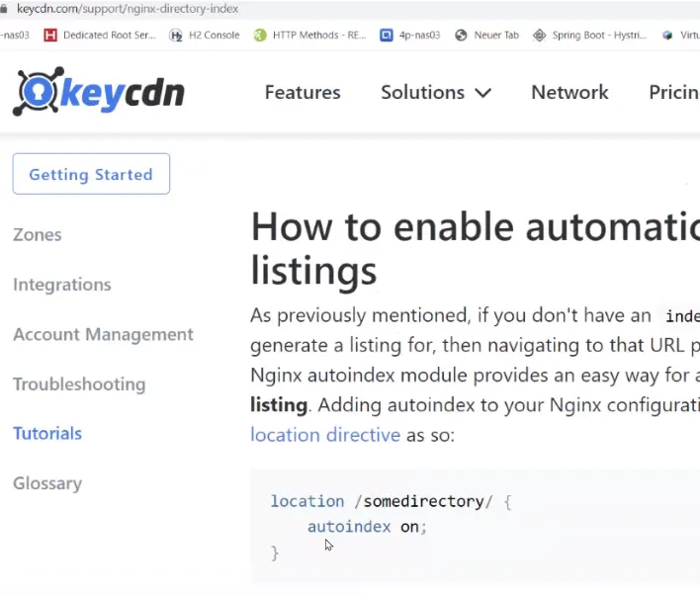700x596 pixels.
Task: Open the Features menu item
Action: pos(303,92)
